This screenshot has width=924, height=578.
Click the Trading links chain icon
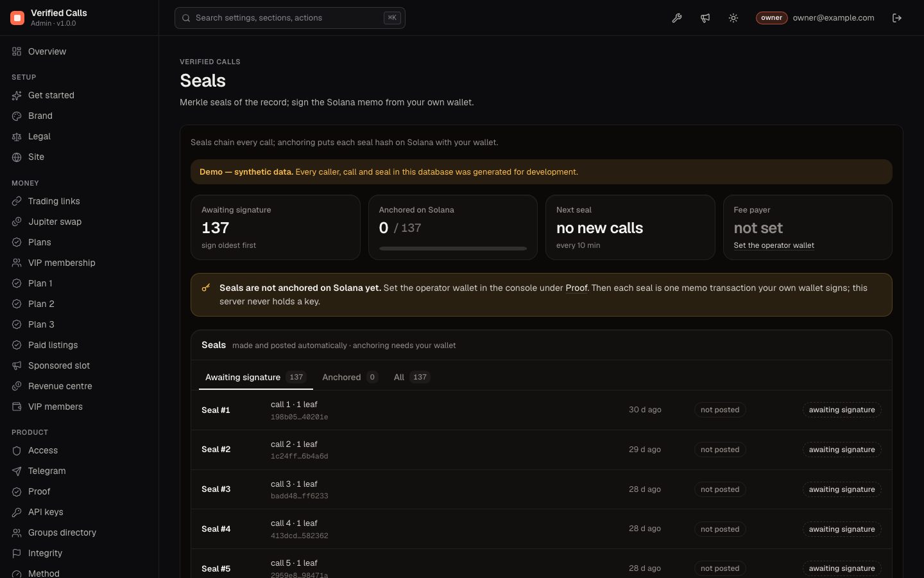pyautogui.click(x=17, y=201)
